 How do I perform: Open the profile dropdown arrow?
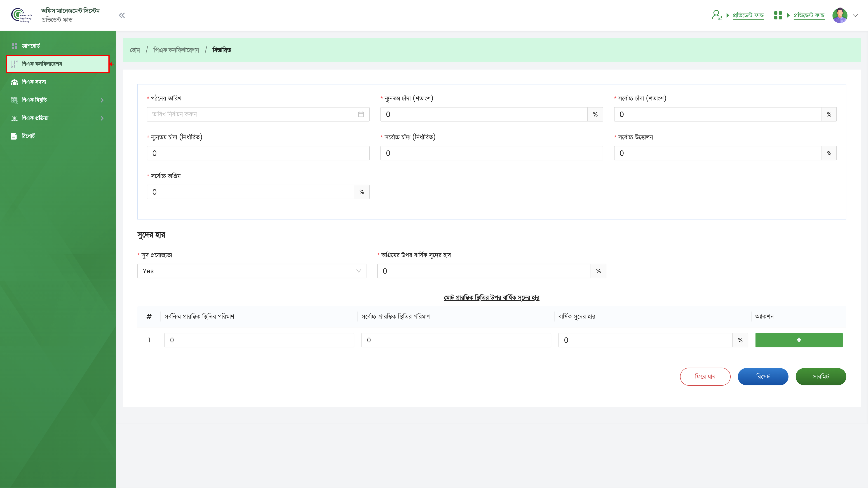(x=855, y=16)
